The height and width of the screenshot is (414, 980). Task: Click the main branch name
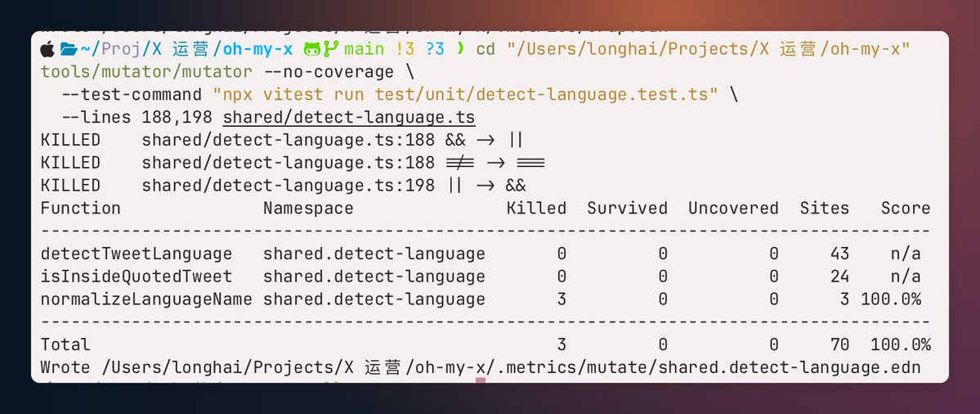[364, 49]
